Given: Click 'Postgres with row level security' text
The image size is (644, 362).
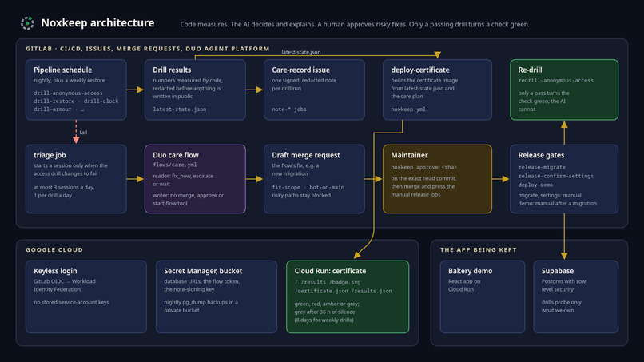Looking at the screenshot, I should pos(563,285).
